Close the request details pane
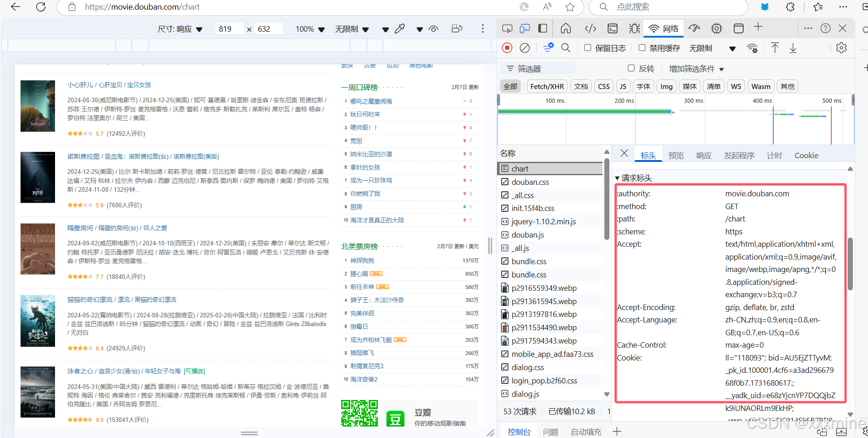This screenshot has width=868, height=438. [624, 154]
